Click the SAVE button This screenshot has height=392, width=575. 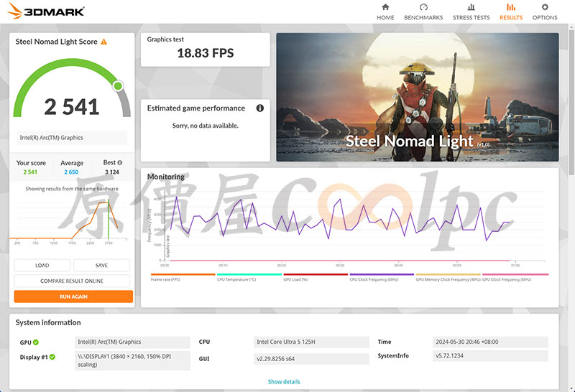[x=101, y=265]
